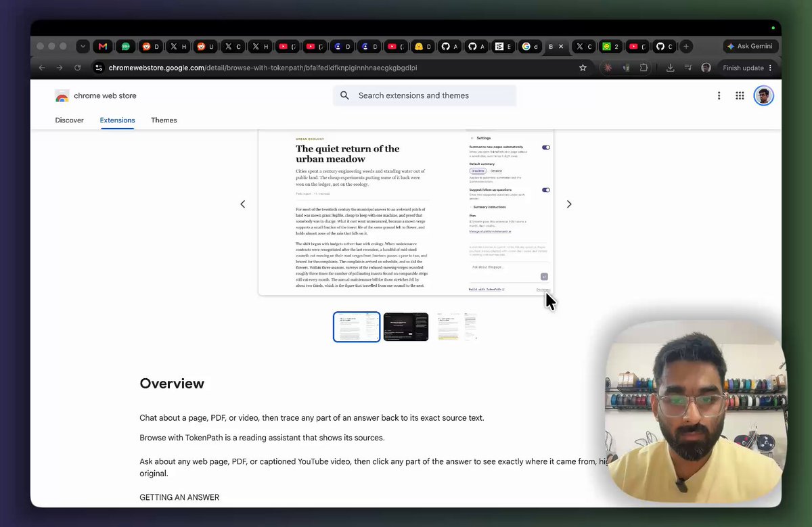Screen dimensions: 812x527
Task: Click the Overview heading
Action: pyautogui.click(x=172, y=384)
